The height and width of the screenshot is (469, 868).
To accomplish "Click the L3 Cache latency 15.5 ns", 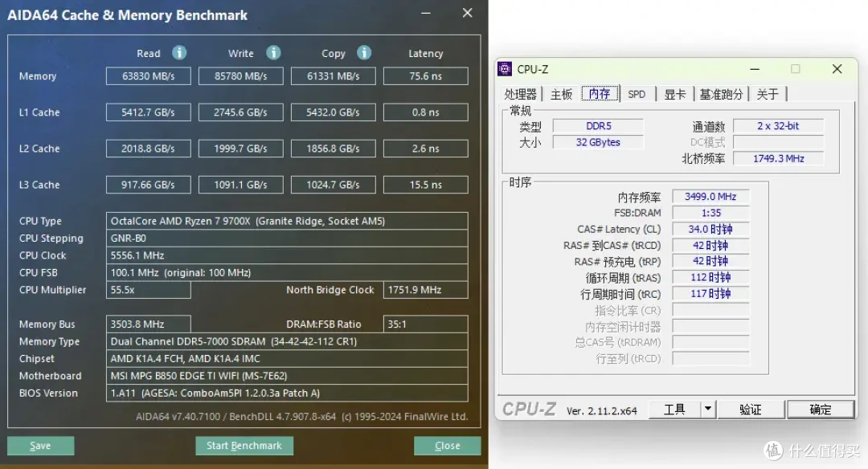I will [x=426, y=185].
